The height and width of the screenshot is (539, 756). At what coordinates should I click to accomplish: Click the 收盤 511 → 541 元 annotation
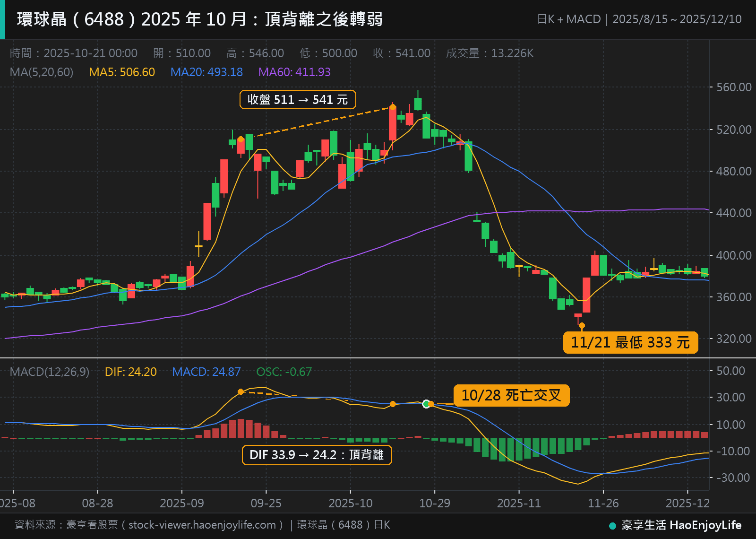(x=298, y=100)
